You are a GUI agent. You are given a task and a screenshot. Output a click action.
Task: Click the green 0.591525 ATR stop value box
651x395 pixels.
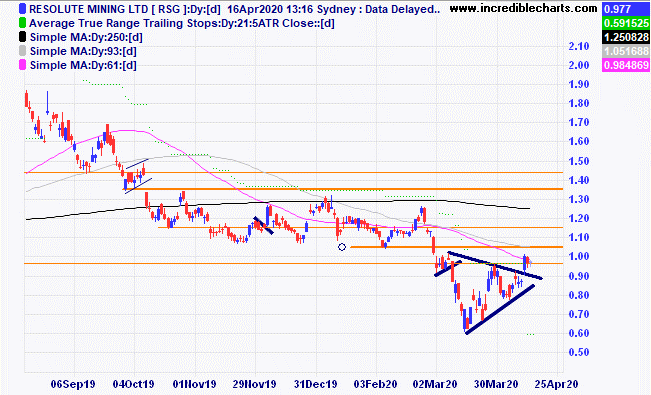pyautogui.click(x=626, y=23)
